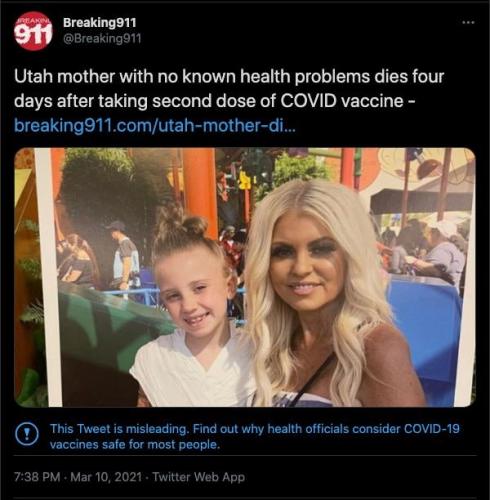This screenshot has height=500, width=490.
Task: Open the breaking911.com/utah-mother-di... link
Action: pos(155,126)
